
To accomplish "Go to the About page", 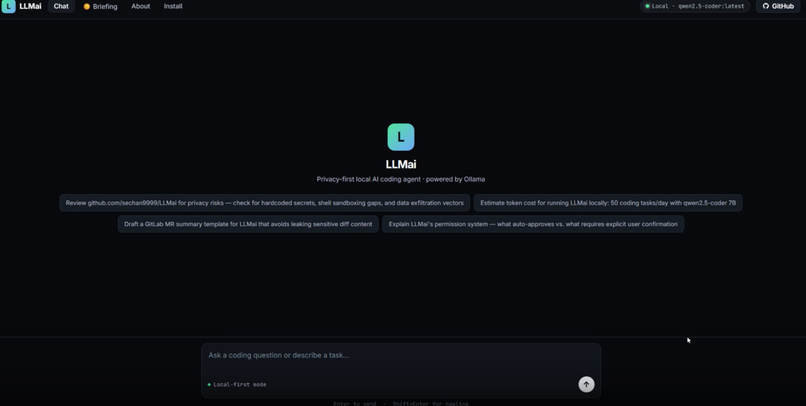I will [140, 6].
